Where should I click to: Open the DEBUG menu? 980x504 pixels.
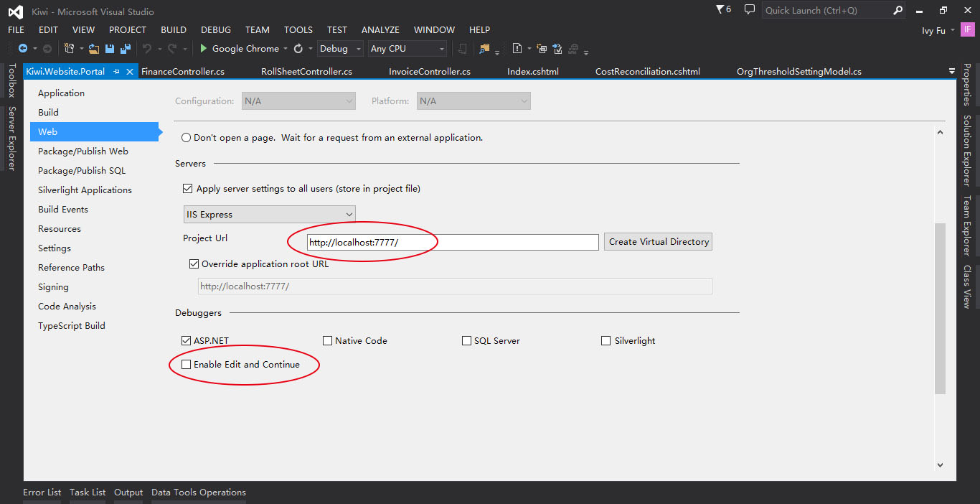point(216,29)
